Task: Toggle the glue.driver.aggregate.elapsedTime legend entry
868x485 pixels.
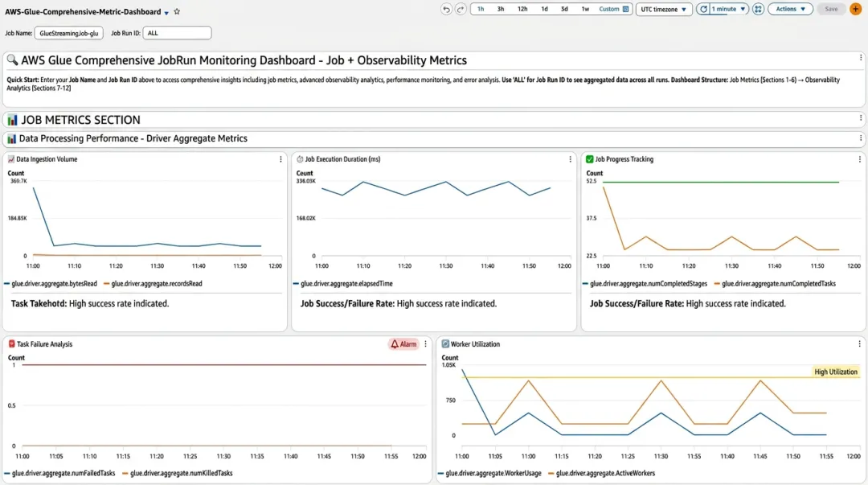Action: pyautogui.click(x=343, y=284)
